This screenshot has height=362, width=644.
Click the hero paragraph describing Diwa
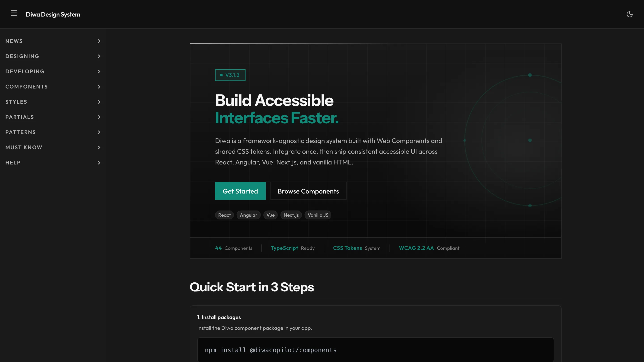(328, 152)
